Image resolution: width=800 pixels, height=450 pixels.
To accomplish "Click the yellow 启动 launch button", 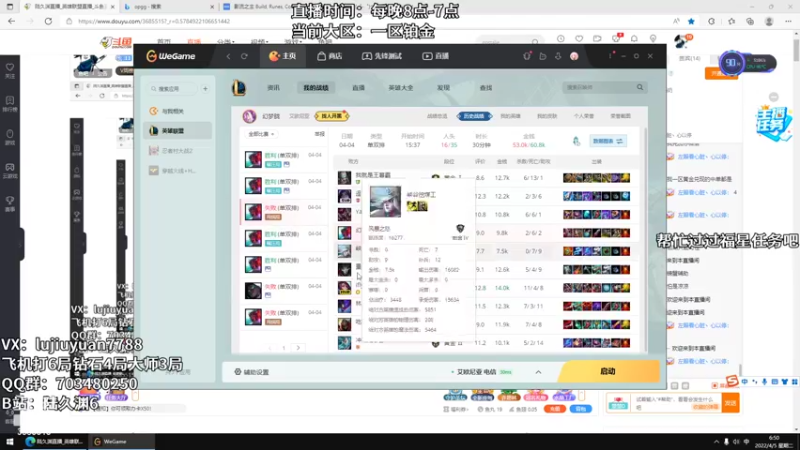I will (608, 371).
